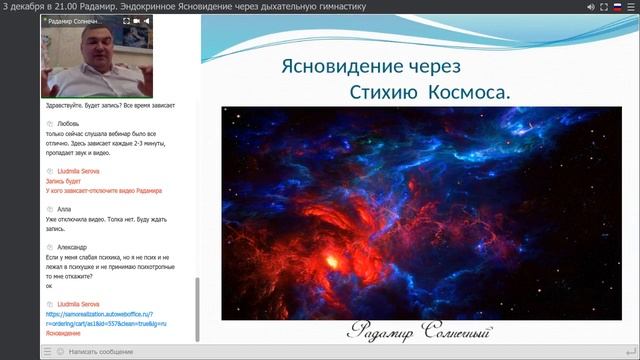Click the presenter webcam video
Screen dimensions: 640x360
tap(97, 56)
